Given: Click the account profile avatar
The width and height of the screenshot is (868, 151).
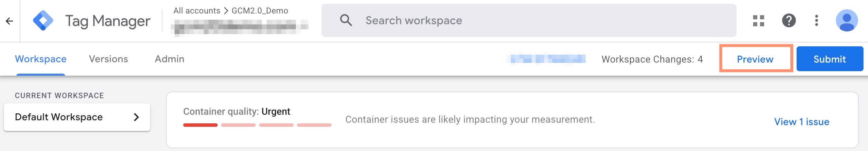Looking at the screenshot, I should click(x=847, y=21).
